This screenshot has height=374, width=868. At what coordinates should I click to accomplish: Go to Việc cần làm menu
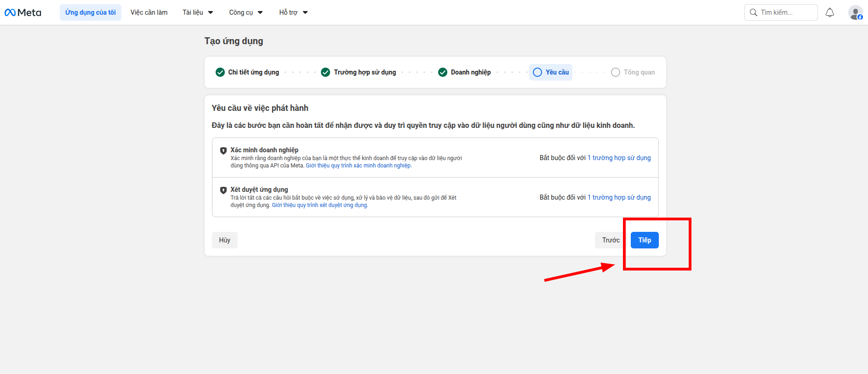[149, 12]
